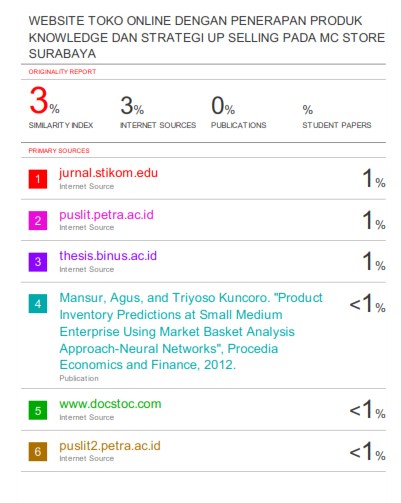Click the teal source number 4 badge
Image resolution: width=401 pixels, height=503 pixels.
pos(38,303)
